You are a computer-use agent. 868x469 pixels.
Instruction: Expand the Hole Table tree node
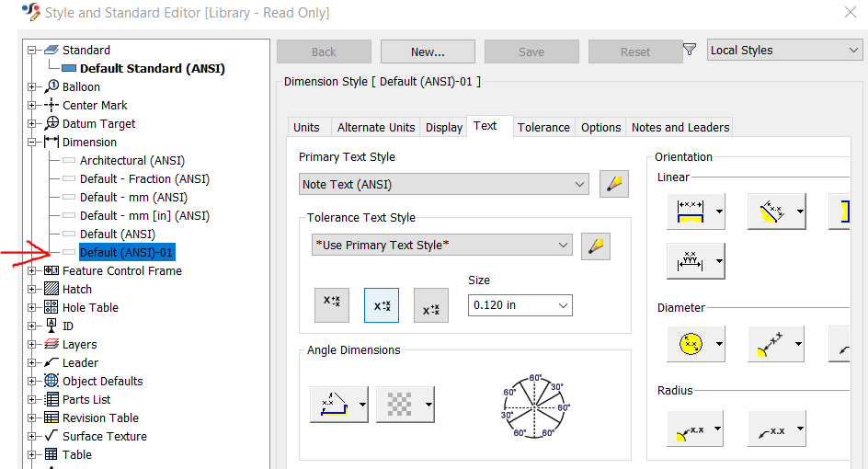pos(32,307)
